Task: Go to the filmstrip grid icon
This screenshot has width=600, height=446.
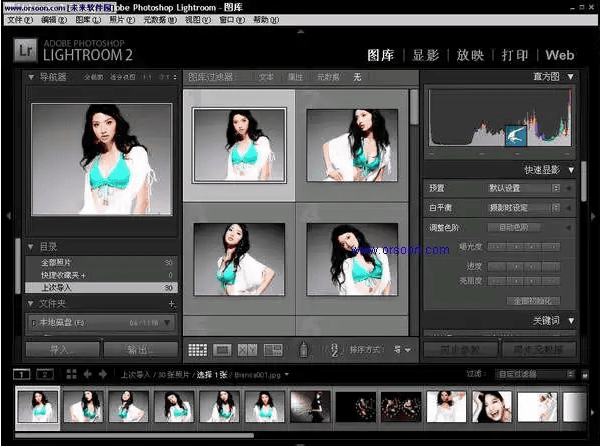Action: pyautogui.click(x=71, y=374)
